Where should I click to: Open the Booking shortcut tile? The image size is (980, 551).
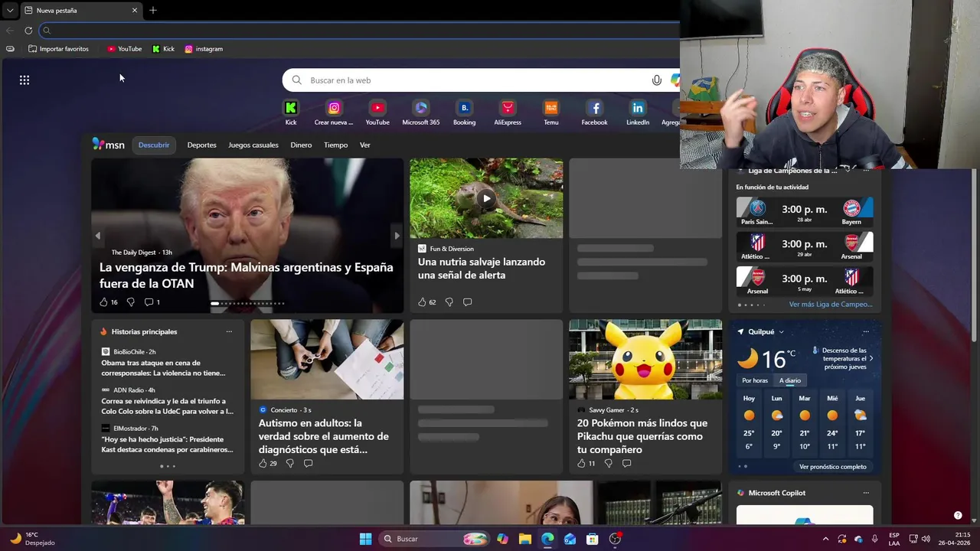tap(464, 112)
